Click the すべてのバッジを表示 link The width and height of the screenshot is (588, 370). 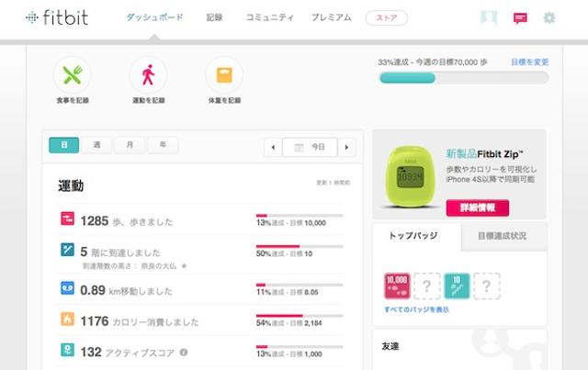[x=416, y=309]
